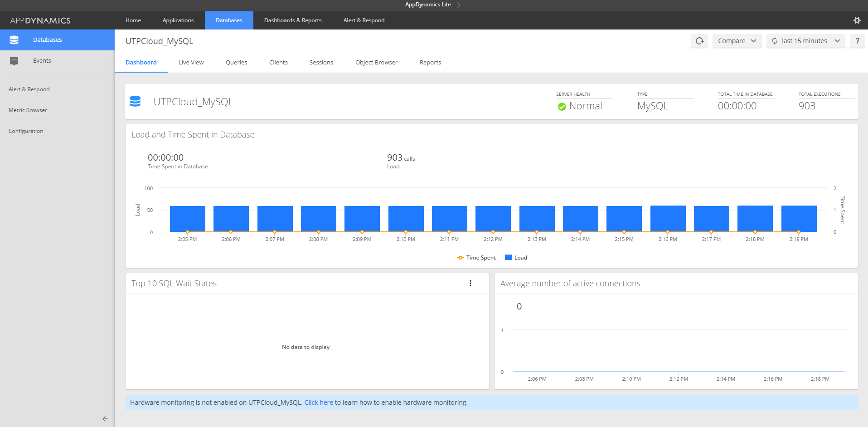Image resolution: width=868 pixels, height=427 pixels.
Task: Click the refresh icon button
Action: [x=699, y=41]
